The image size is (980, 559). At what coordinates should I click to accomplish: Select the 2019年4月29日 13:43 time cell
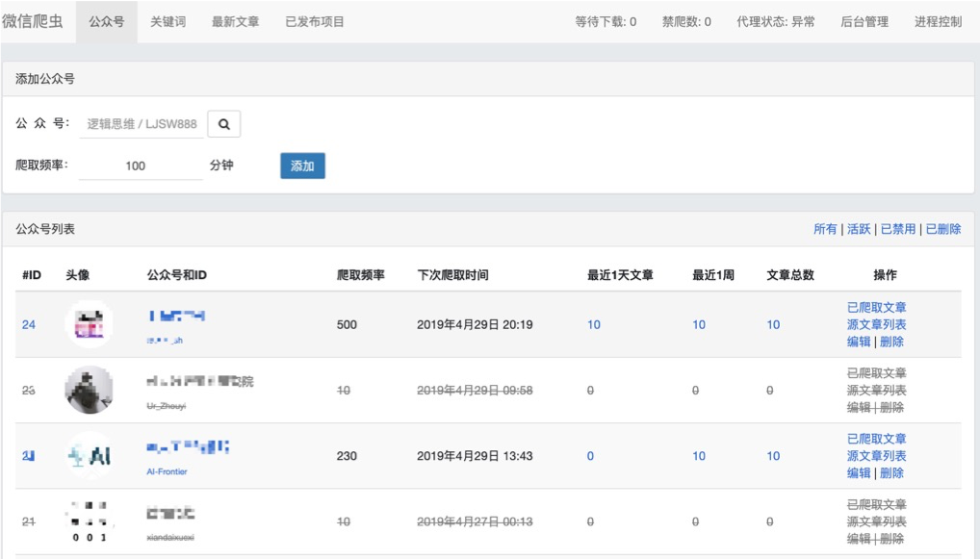coord(475,456)
